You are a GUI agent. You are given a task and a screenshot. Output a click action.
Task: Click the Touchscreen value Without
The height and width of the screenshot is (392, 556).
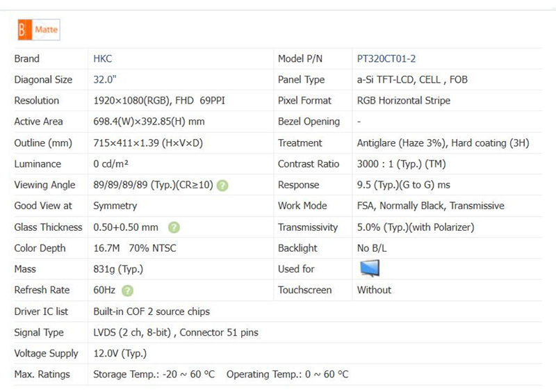click(x=374, y=290)
